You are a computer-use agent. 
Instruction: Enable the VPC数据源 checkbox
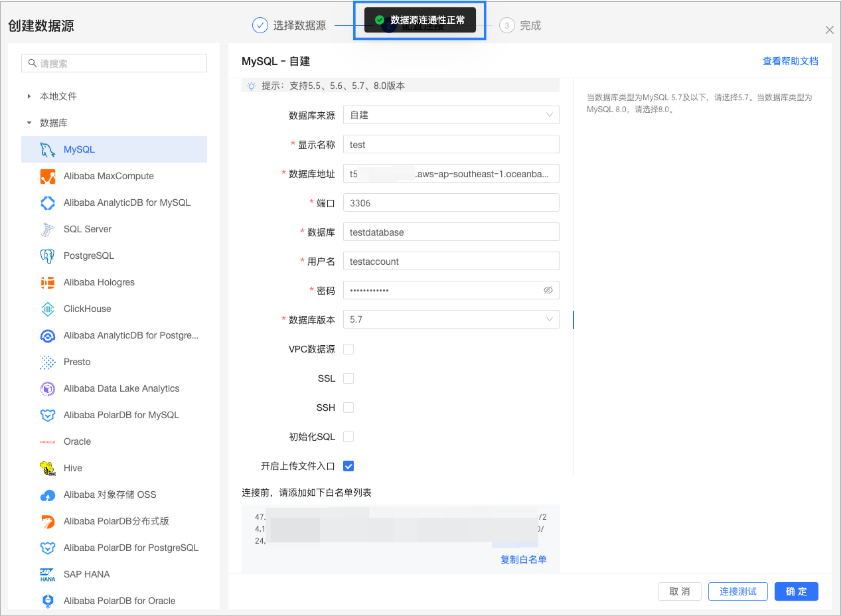pyautogui.click(x=348, y=349)
